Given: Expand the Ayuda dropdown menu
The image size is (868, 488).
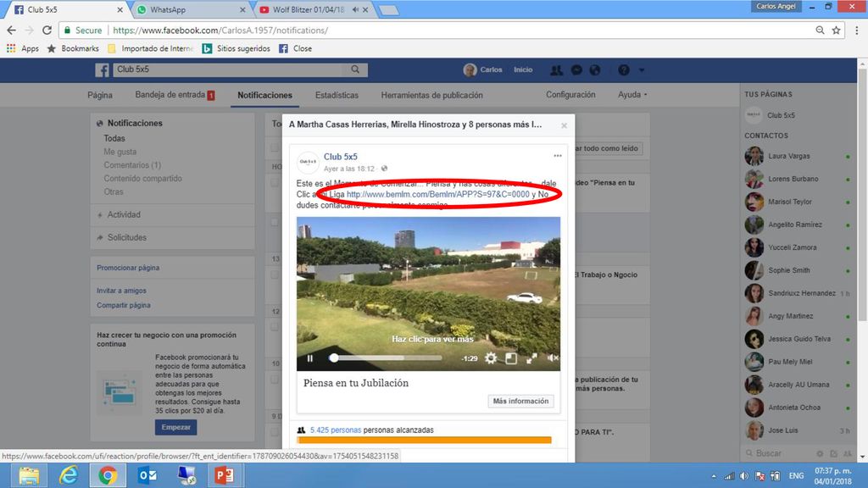Looking at the screenshot, I should [632, 95].
